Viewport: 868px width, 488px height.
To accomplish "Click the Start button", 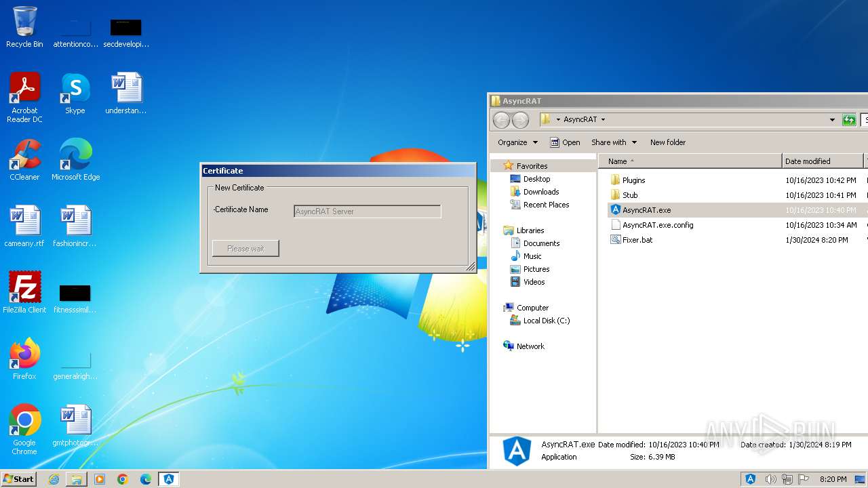I will pos(18,479).
